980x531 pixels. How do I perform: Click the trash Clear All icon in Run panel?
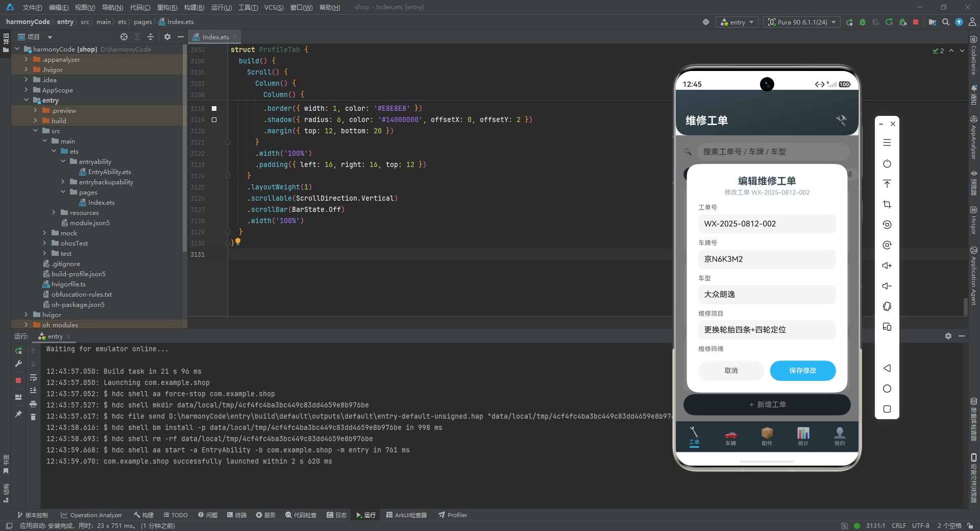(33, 417)
